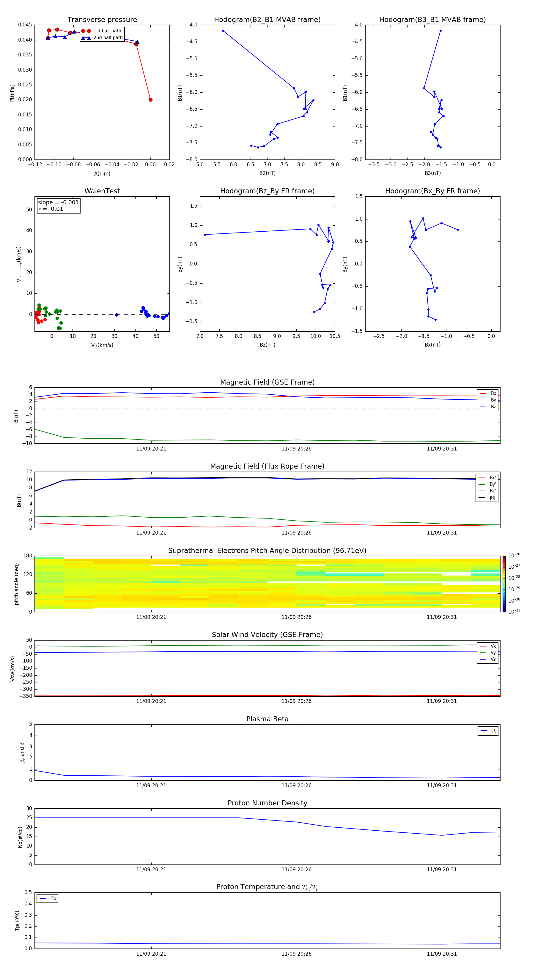535x980 pixels.
Task: Click the top-left point of B2_B1 hodogram
Action: tap(223, 31)
